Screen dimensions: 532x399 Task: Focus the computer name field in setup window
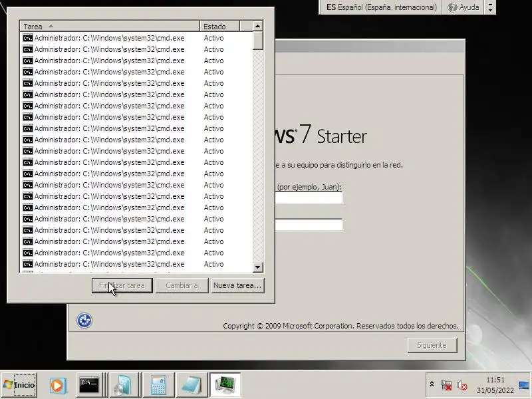click(x=309, y=225)
